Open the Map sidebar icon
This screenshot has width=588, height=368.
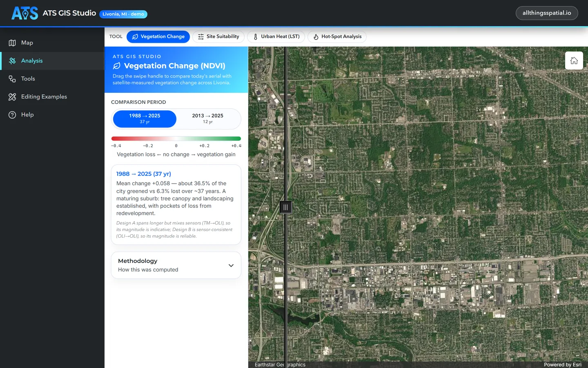point(12,43)
